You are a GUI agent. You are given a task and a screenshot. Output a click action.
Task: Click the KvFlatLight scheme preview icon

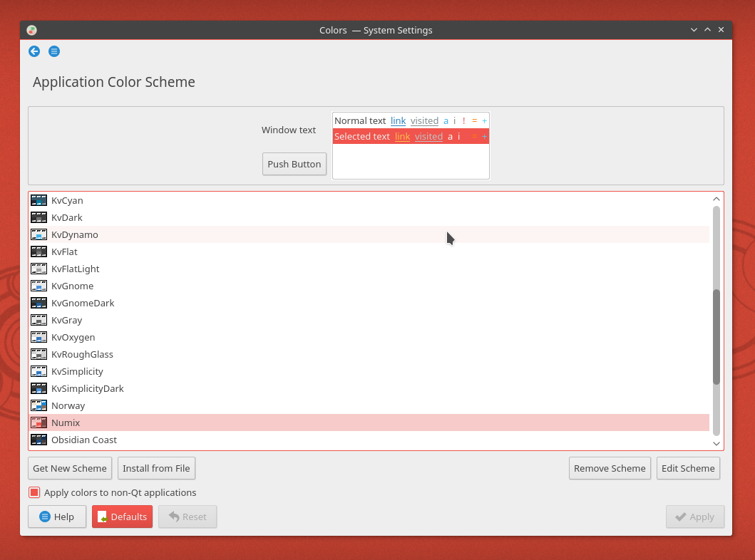click(39, 269)
